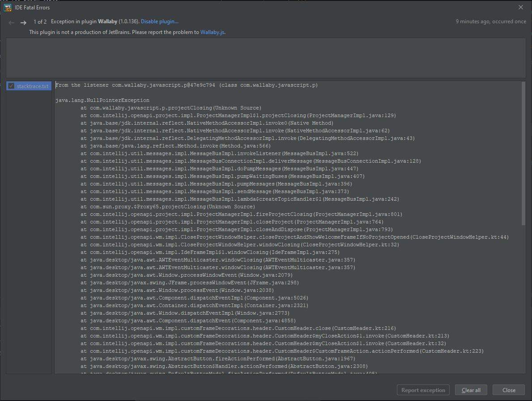Click the Close button at bottom
Image resolution: width=532 pixels, height=401 pixels.
(509, 390)
